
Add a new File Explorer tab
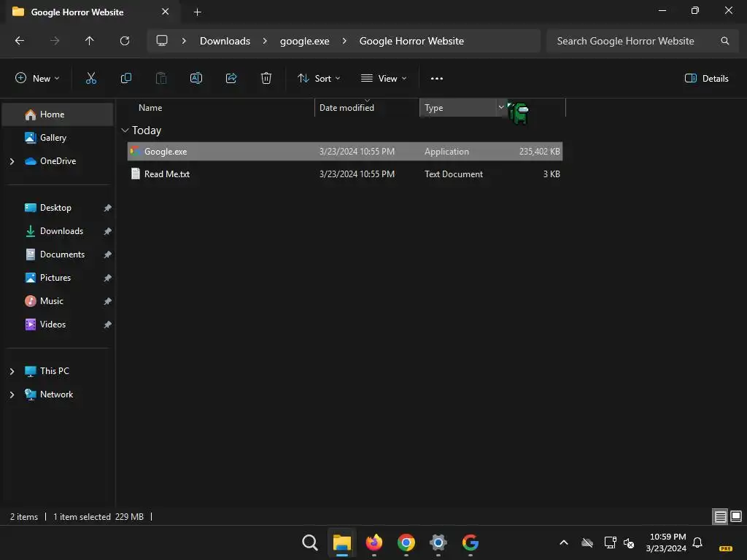[197, 12]
